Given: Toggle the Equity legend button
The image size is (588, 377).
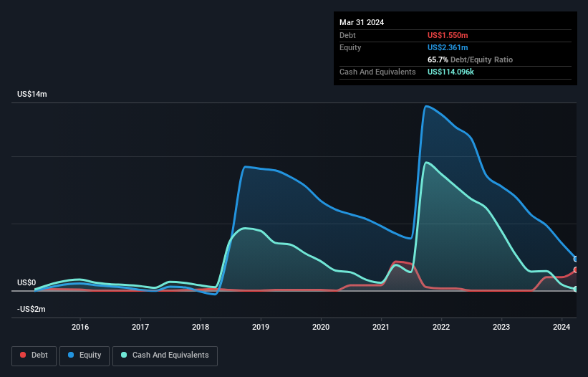Looking at the screenshot, I should click(85, 355).
